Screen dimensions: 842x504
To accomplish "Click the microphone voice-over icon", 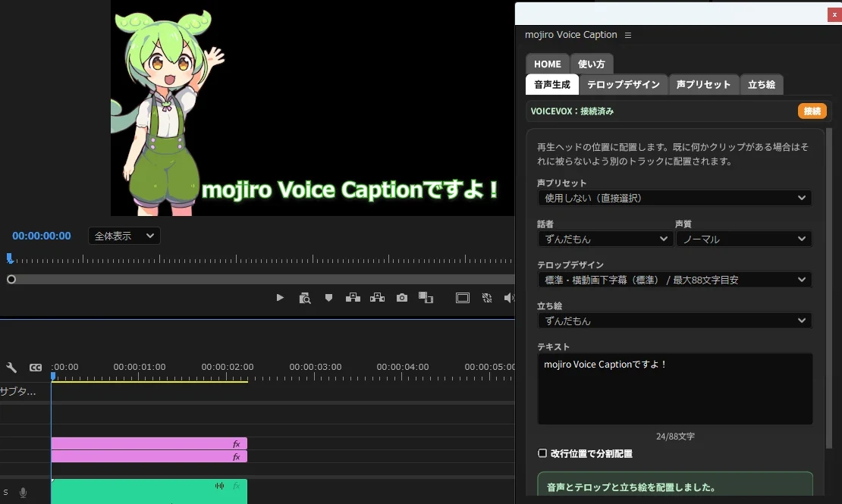I will [x=23, y=492].
